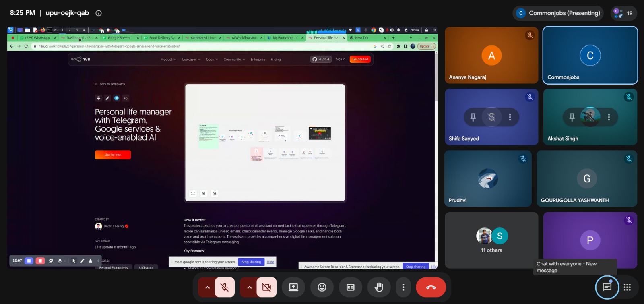Viewport: 644px width, 304px height.
Task: Click the +6 more integrations badge
Action: click(125, 98)
